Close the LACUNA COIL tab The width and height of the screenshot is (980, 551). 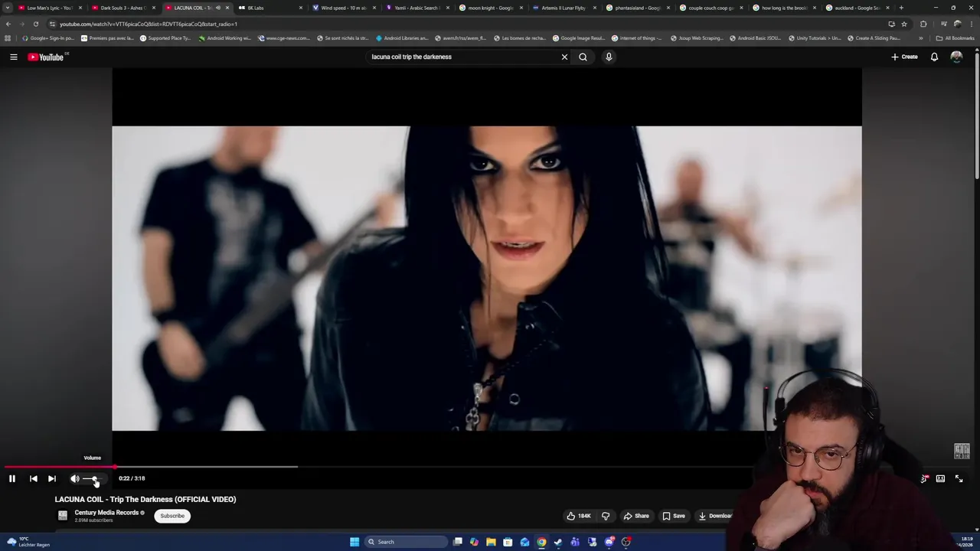(x=227, y=8)
